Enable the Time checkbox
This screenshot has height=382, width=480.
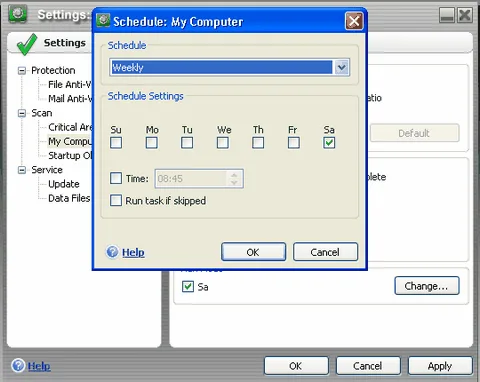point(116,178)
